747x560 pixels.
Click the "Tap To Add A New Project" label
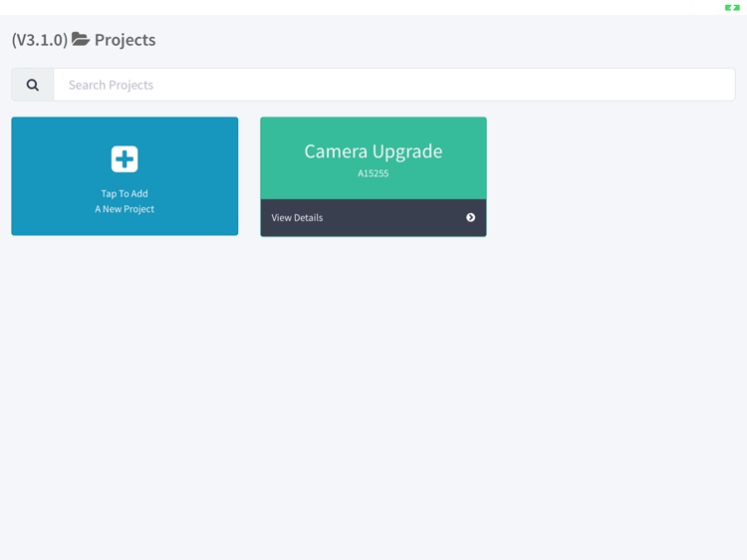click(x=124, y=201)
